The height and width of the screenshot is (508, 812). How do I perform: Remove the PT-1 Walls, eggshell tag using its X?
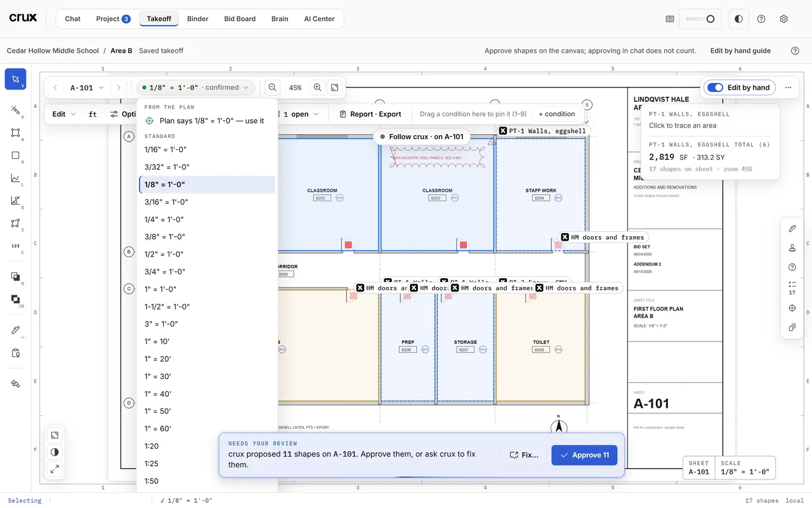point(503,131)
